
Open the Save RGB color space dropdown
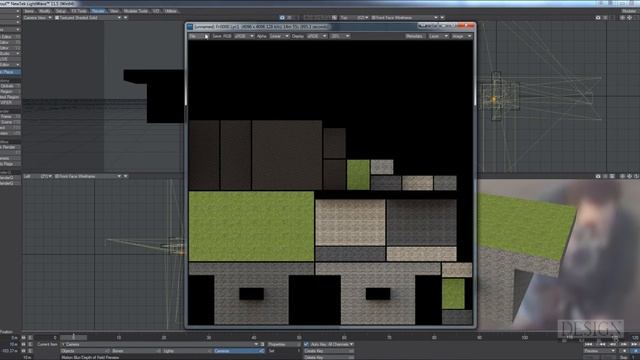(x=244, y=36)
